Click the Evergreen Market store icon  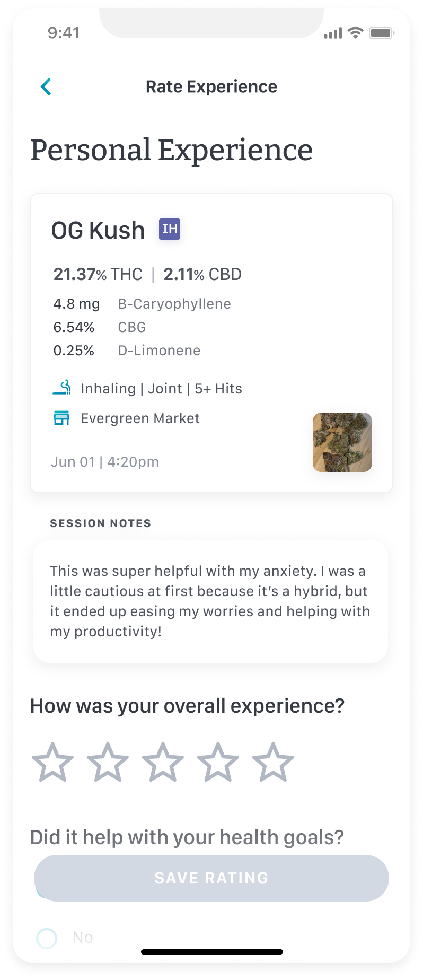click(x=61, y=418)
